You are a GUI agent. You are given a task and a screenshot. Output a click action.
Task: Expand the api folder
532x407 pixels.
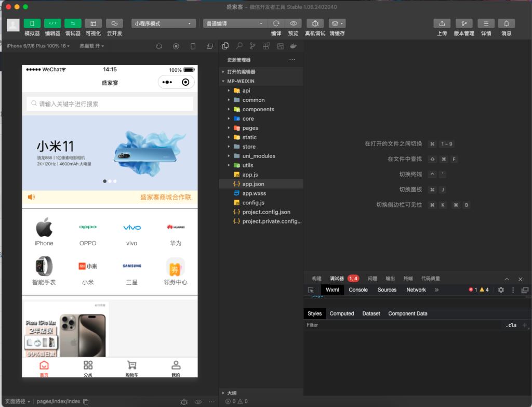[261, 90]
